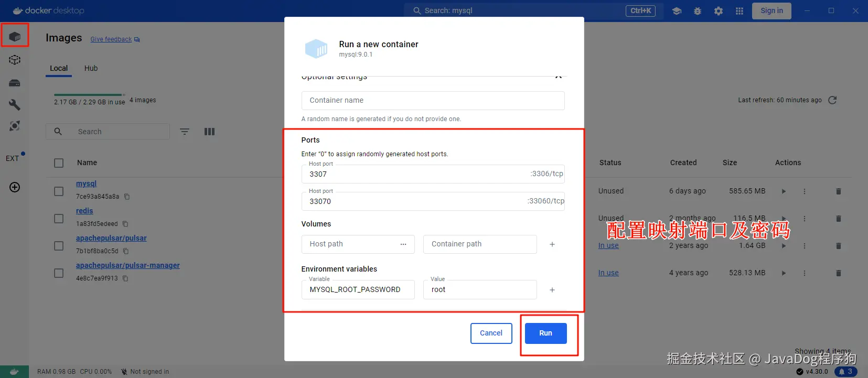Select the redis image checkbox
Viewport: 868px width, 378px height.
click(x=59, y=219)
